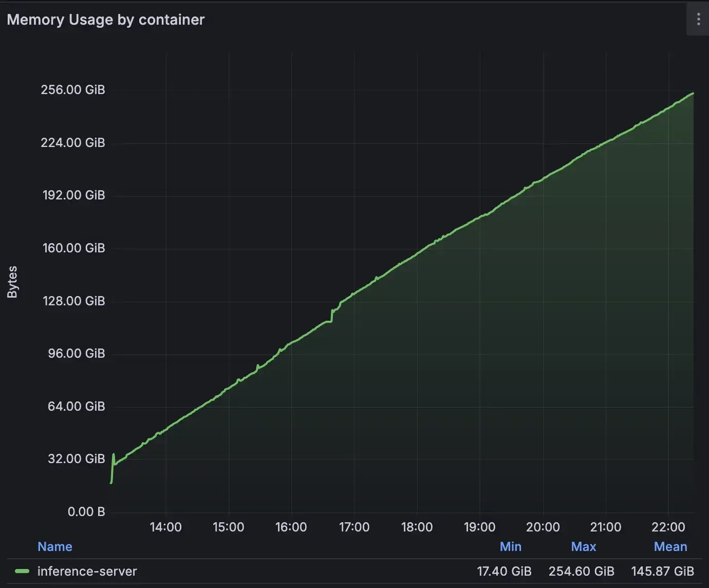Sort legend by Max column header

pyautogui.click(x=583, y=546)
